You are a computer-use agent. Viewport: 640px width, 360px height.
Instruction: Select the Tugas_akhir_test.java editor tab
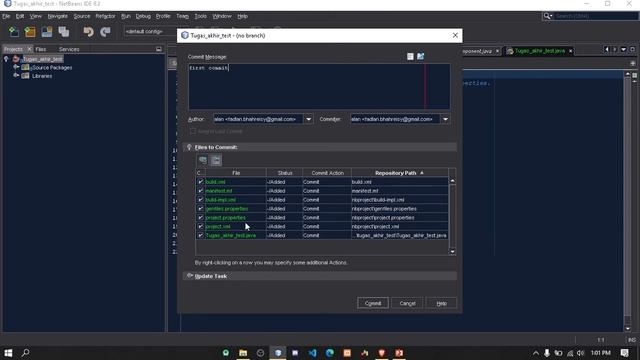[540, 51]
